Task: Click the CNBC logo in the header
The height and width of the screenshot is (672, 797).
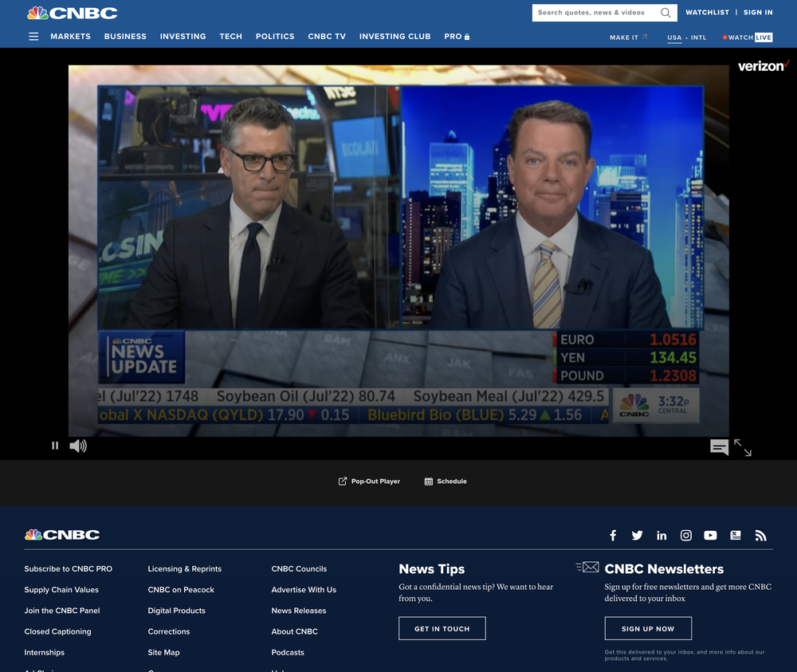Action: (73, 13)
